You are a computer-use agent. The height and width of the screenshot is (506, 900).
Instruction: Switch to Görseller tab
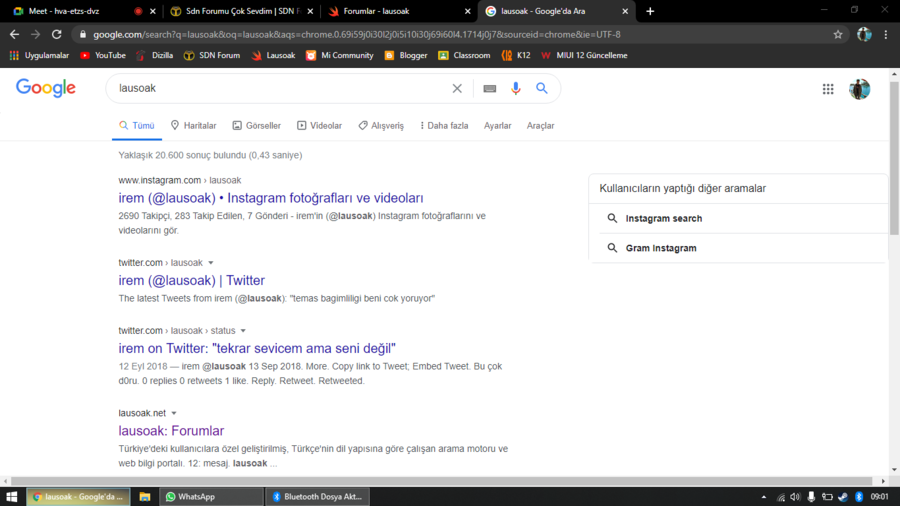coord(257,126)
